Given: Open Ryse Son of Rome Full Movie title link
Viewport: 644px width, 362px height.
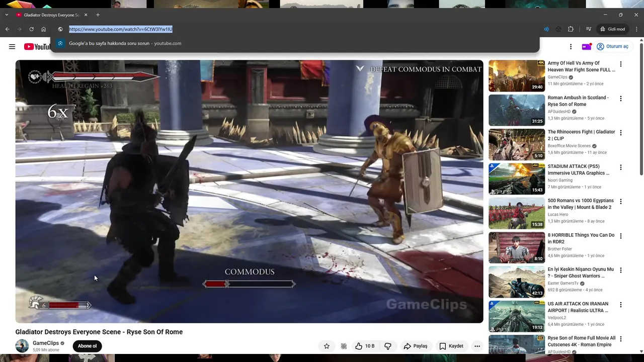Looking at the screenshot, I should click(x=581, y=341).
